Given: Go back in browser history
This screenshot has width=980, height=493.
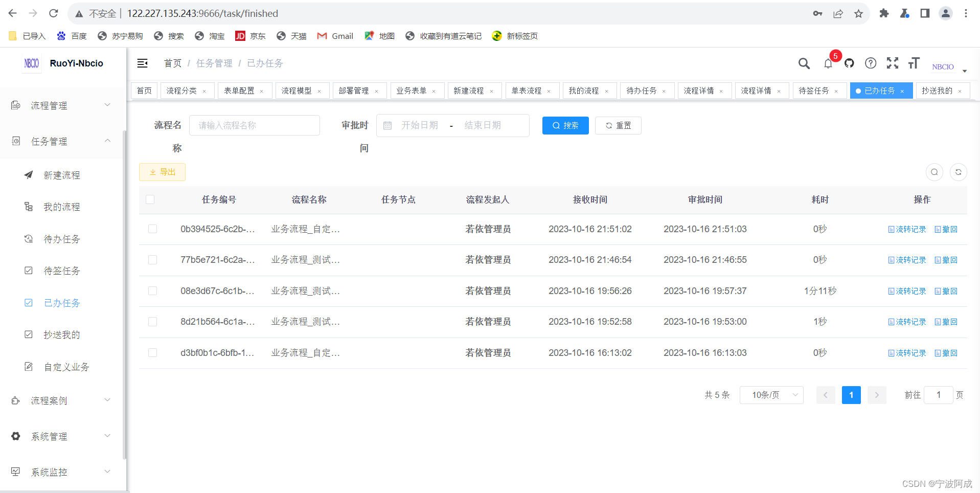Looking at the screenshot, I should pos(13,13).
